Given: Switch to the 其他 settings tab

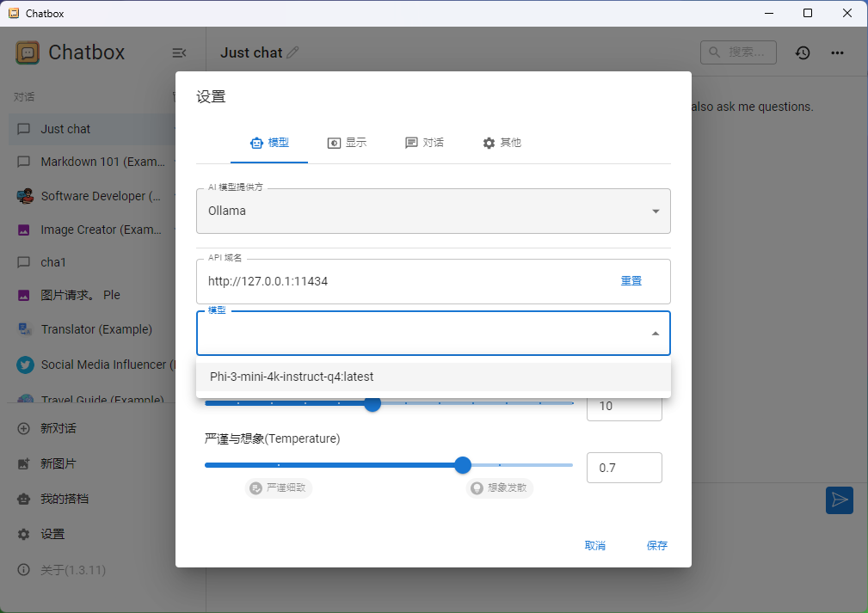Looking at the screenshot, I should click(x=502, y=143).
